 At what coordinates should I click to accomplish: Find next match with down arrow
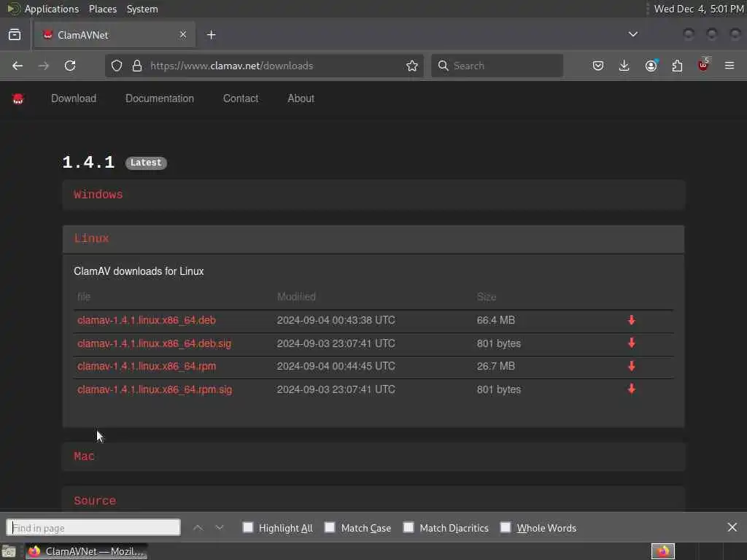coord(219,528)
